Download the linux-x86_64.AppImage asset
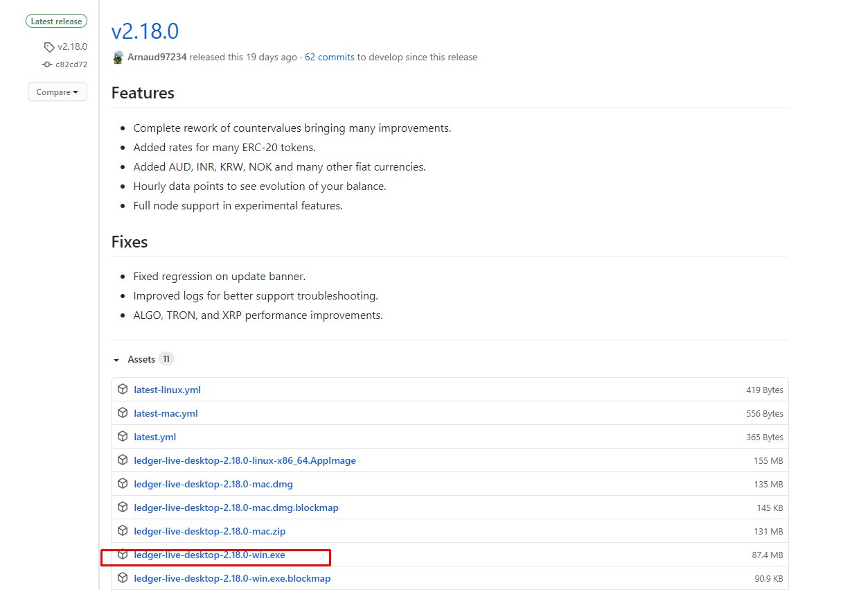868x590 pixels. [245, 460]
